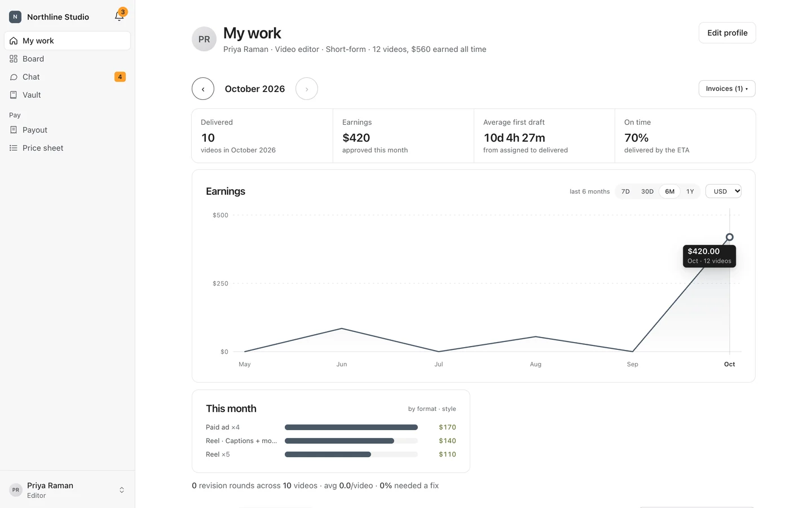Click the Reel ×5 progress bar
Viewport: 812px width, 508px height.
click(x=351, y=454)
